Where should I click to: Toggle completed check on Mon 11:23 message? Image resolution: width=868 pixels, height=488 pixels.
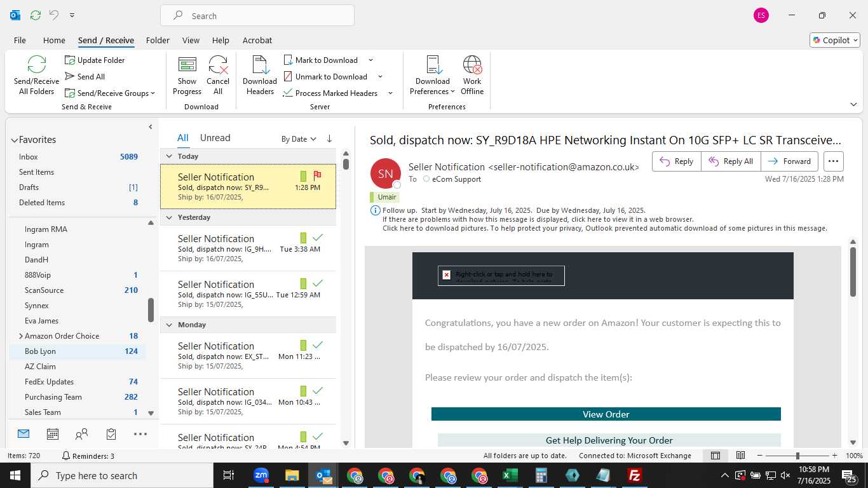pos(318,344)
